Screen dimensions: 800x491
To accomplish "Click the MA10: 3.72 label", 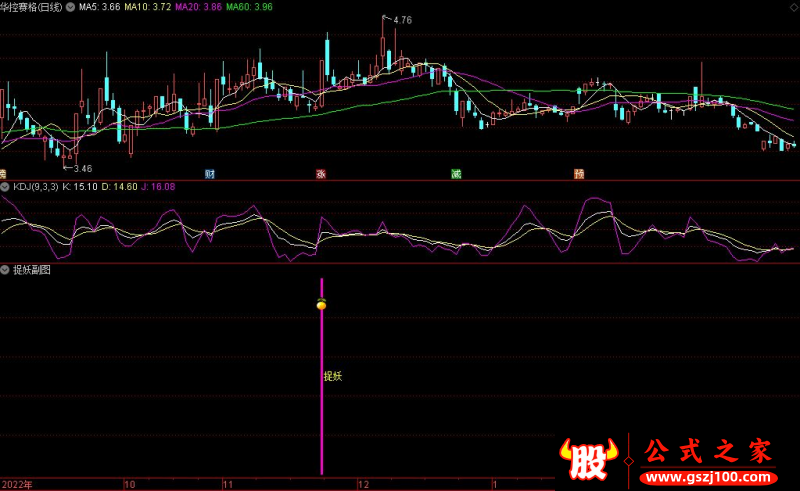I will click(x=147, y=7).
